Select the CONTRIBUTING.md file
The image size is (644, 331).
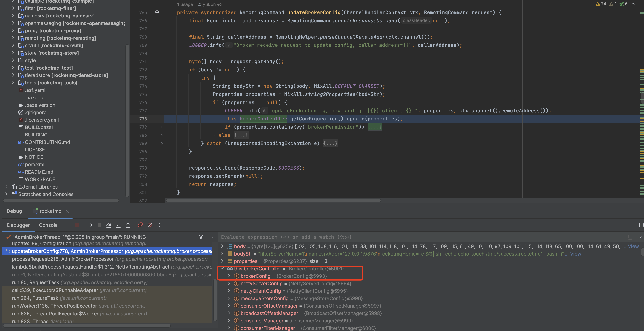pos(47,142)
